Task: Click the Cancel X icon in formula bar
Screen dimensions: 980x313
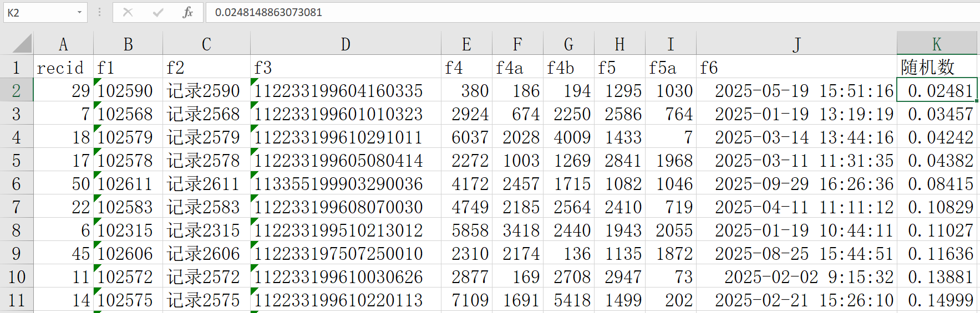Action: tap(128, 12)
